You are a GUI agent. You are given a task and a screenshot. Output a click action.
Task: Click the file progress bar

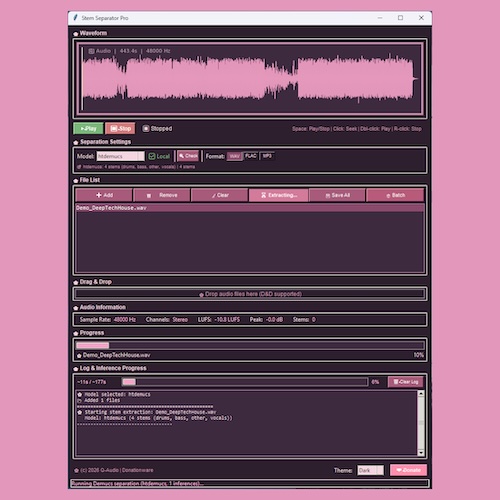click(250, 345)
